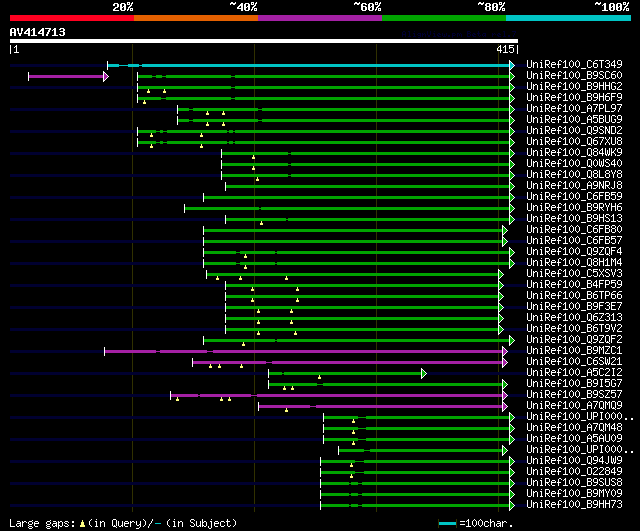Select the UniRef100_A9NRJ8 label
This screenshot has width=640, height=531.
(x=574, y=185)
